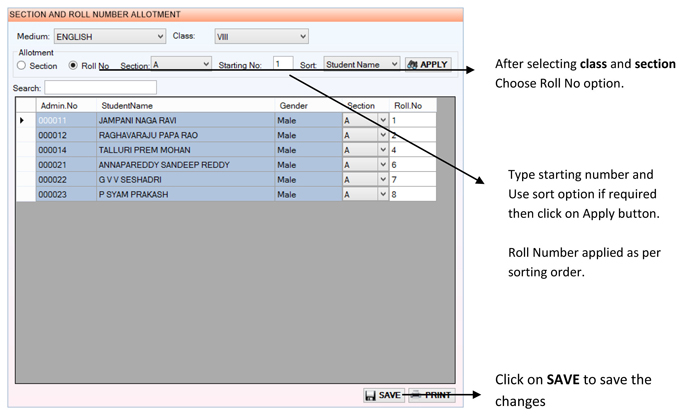Click the Section column header
683x416 pixels.
click(365, 105)
